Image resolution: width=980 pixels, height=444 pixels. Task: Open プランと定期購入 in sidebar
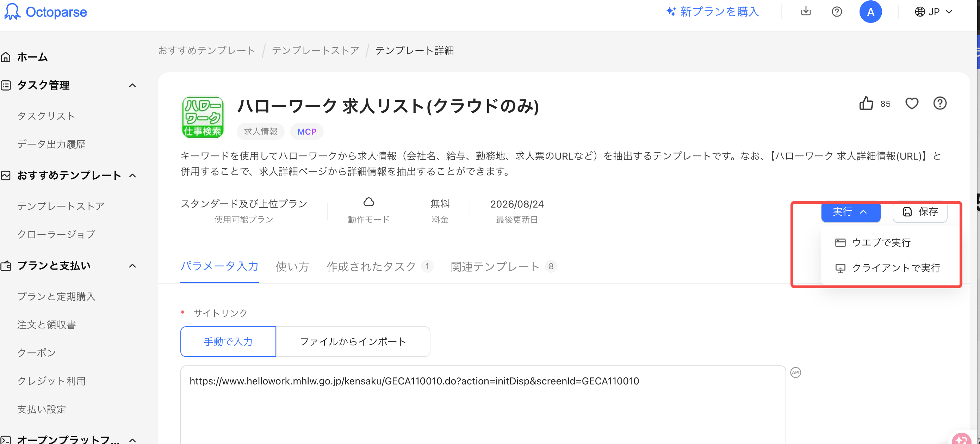[x=56, y=296]
